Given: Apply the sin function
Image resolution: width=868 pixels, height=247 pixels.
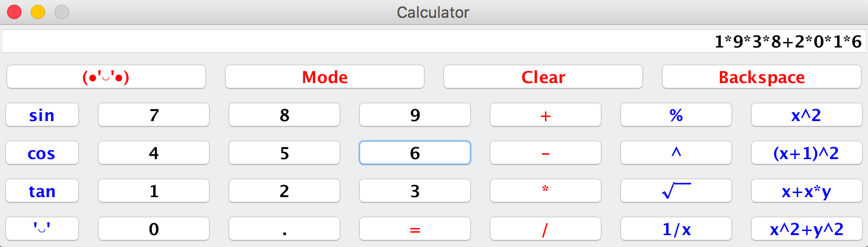Looking at the screenshot, I should pos(42,115).
